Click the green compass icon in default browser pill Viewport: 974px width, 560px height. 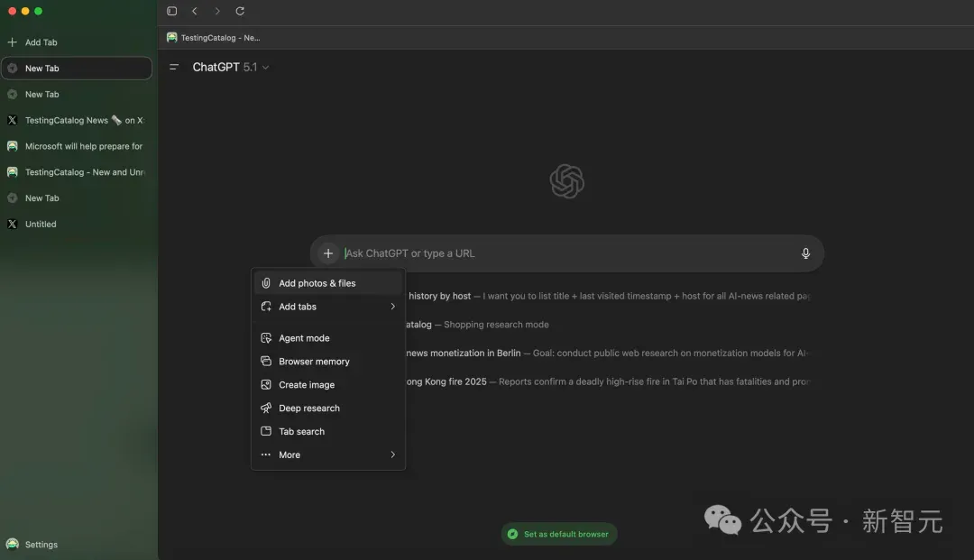click(x=512, y=534)
